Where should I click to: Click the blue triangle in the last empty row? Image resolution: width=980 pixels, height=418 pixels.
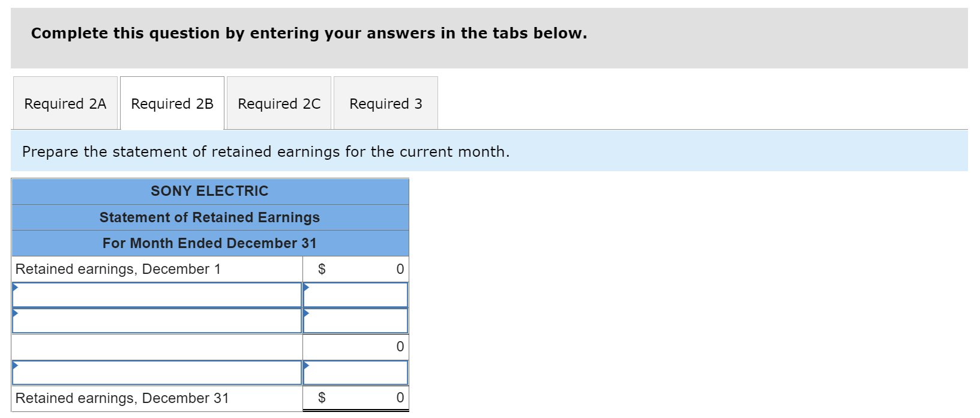click(16, 365)
